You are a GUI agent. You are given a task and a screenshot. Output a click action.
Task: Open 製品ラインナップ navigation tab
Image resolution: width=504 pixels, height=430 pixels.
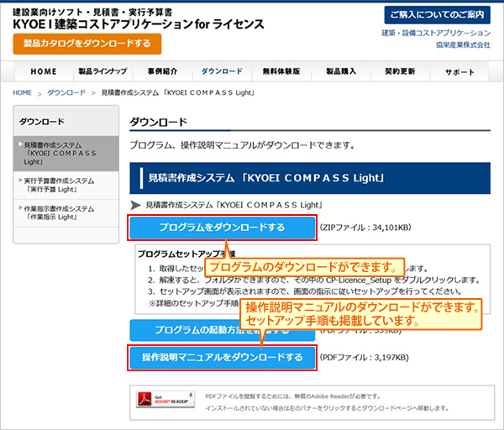tap(102, 71)
